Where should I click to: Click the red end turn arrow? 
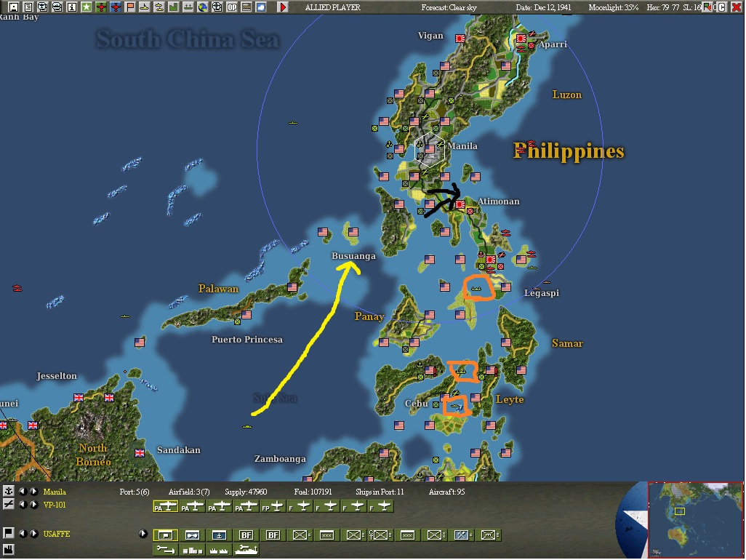click(283, 7)
